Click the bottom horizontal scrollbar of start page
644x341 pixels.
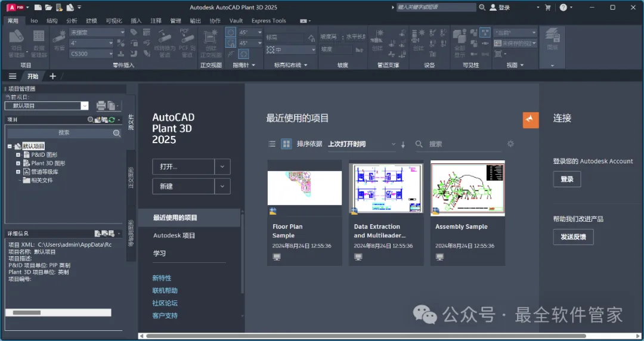pos(366,336)
